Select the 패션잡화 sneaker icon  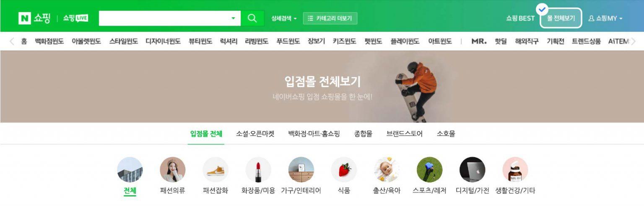click(x=216, y=170)
